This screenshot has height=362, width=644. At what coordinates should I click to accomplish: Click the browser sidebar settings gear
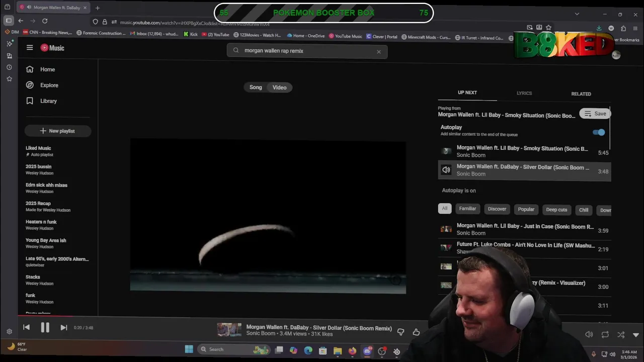[x=9, y=331]
